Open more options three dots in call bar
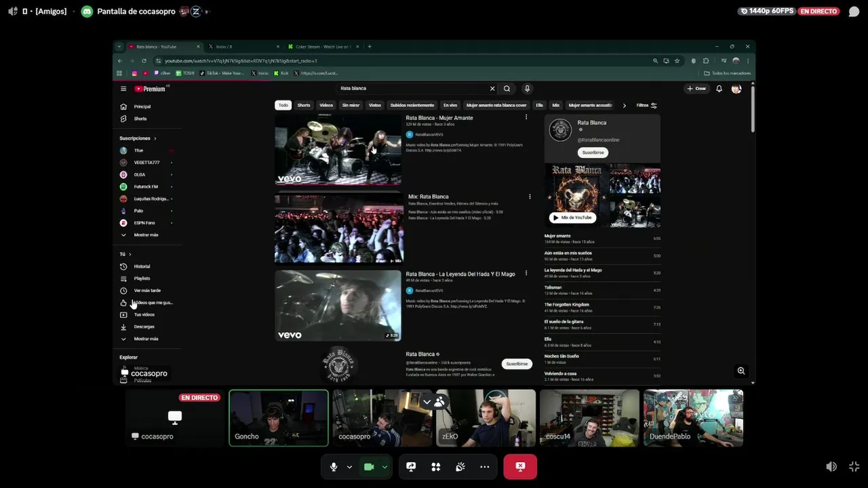 (485, 467)
